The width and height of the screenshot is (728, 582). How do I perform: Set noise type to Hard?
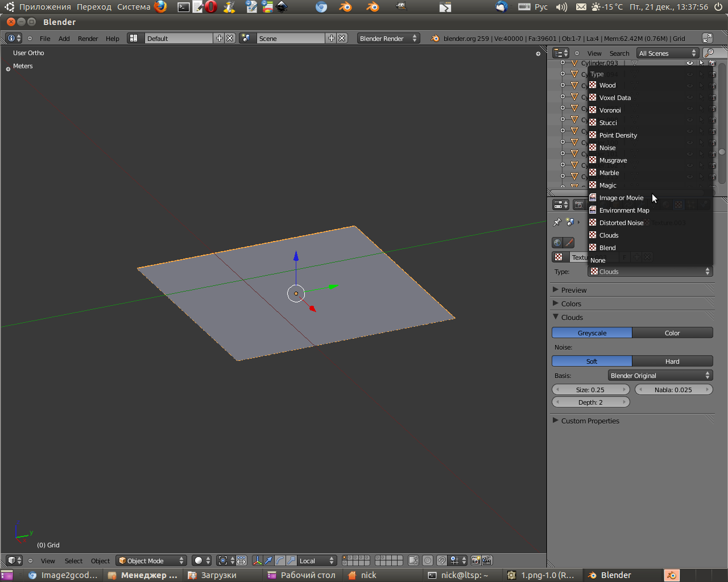click(672, 361)
